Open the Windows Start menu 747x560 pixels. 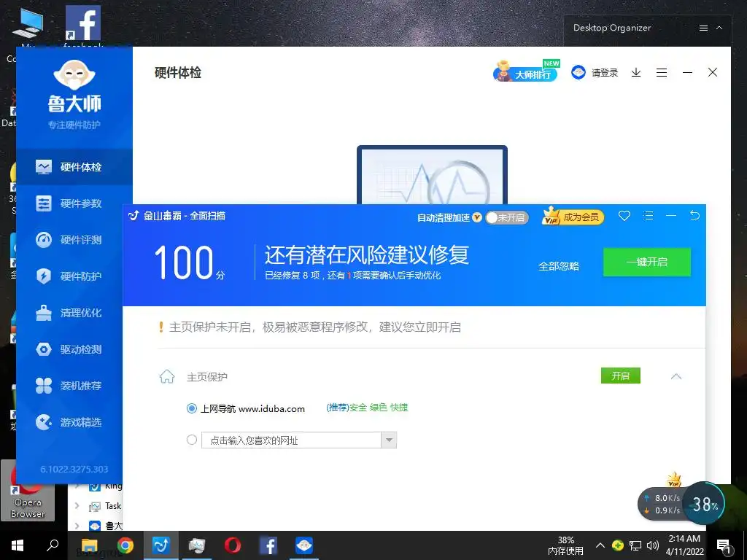point(18,545)
